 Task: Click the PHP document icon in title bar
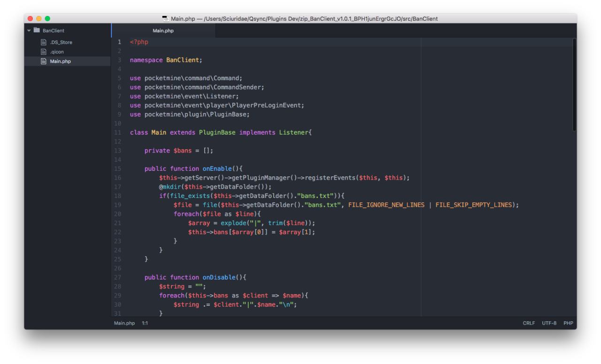(165, 19)
